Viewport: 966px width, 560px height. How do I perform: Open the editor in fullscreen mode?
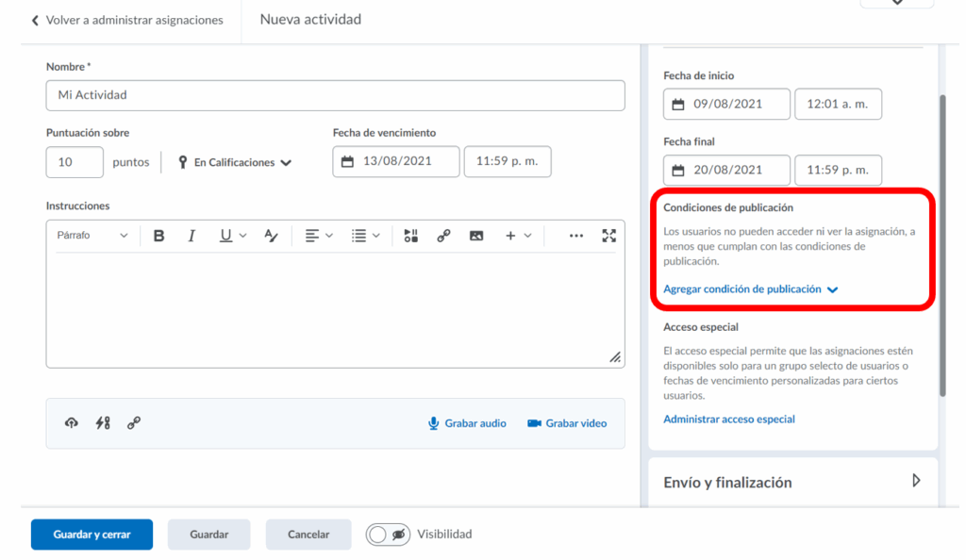click(608, 236)
